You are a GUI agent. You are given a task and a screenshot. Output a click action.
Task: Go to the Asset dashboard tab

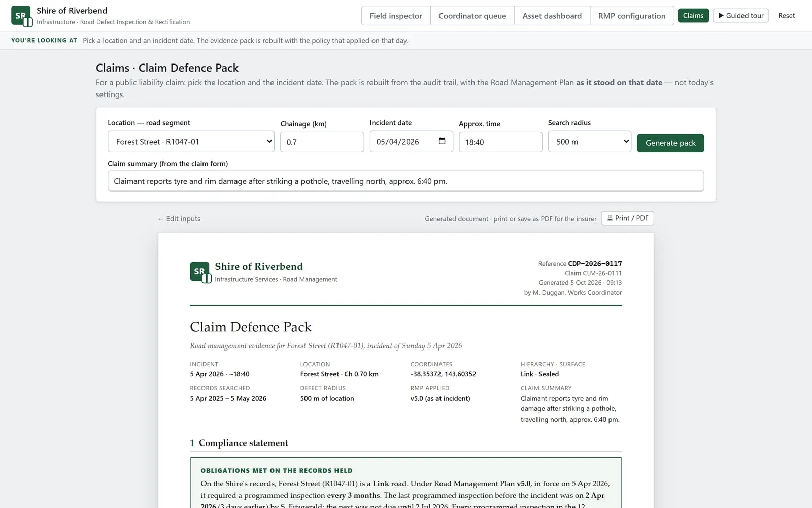552,16
